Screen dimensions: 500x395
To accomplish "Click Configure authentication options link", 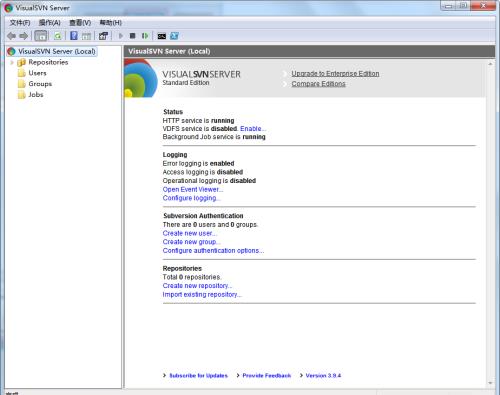I will [x=213, y=251].
